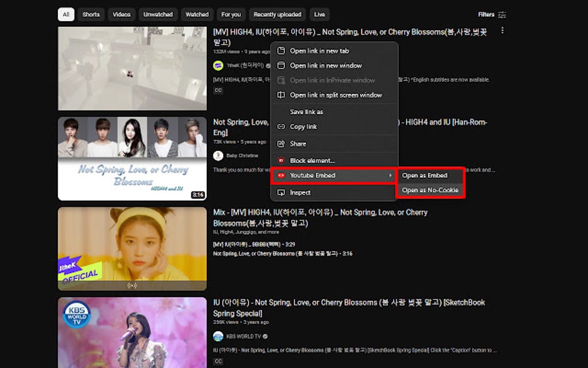Click the verified badge next to KBS WORLD TV
The width and height of the screenshot is (588, 368).
(265, 336)
